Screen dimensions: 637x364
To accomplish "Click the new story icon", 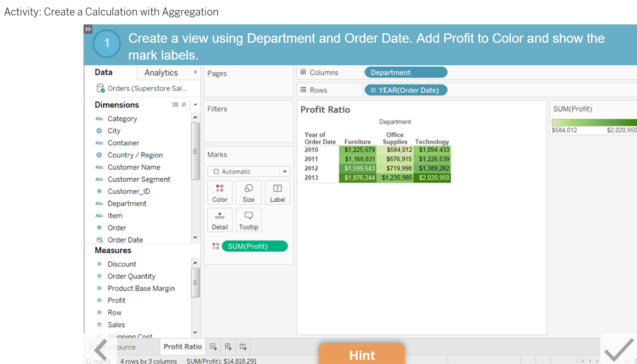I will [x=243, y=347].
